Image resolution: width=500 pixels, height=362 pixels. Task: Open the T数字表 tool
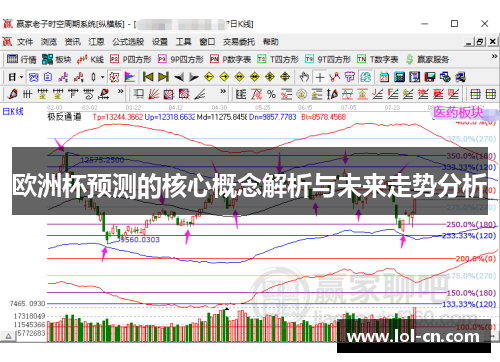[378, 59]
